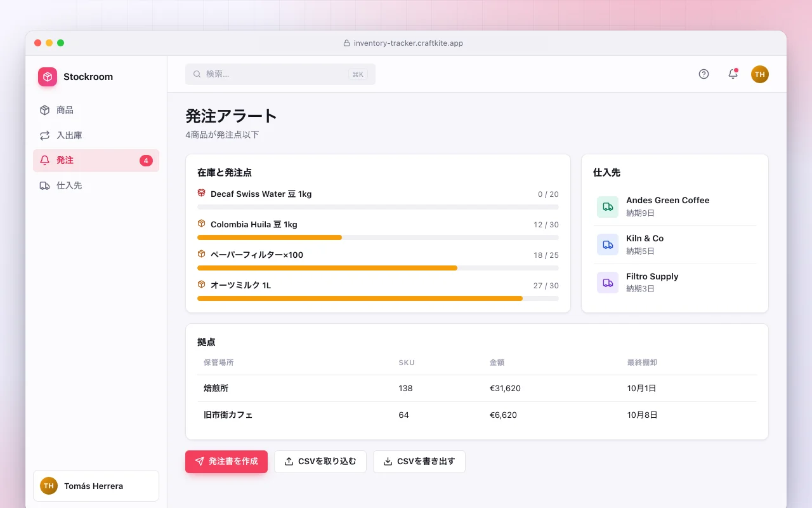The image size is (812, 508).
Task: Click the 金額 column header
Action: coord(497,363)
